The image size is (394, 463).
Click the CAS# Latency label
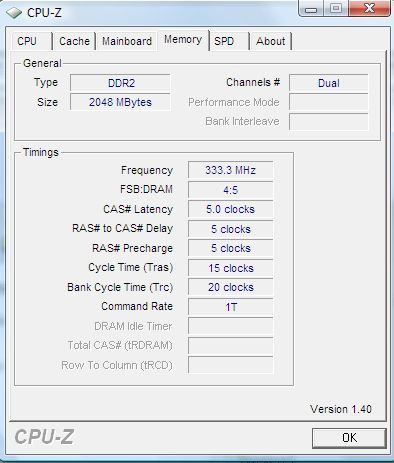point(138,209)
